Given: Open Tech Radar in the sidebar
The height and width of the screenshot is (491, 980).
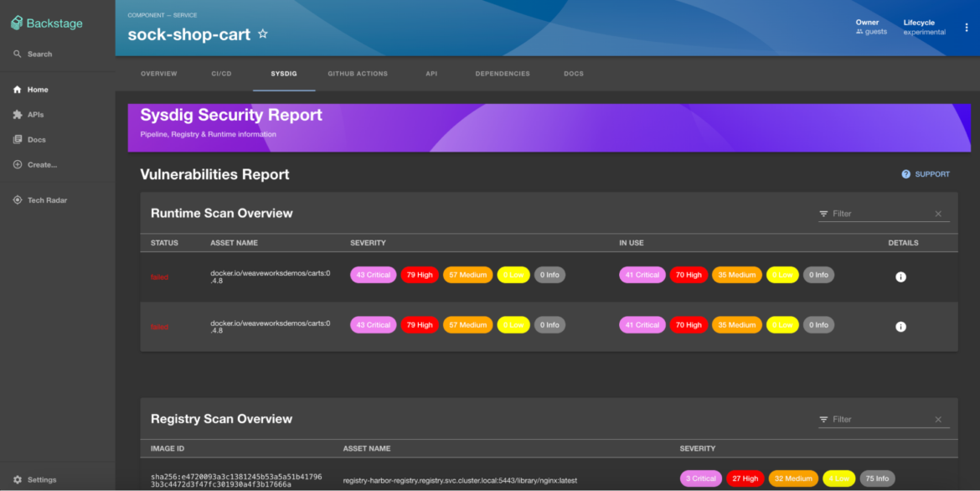Looking at the screenshot, I should coord(40,200).
